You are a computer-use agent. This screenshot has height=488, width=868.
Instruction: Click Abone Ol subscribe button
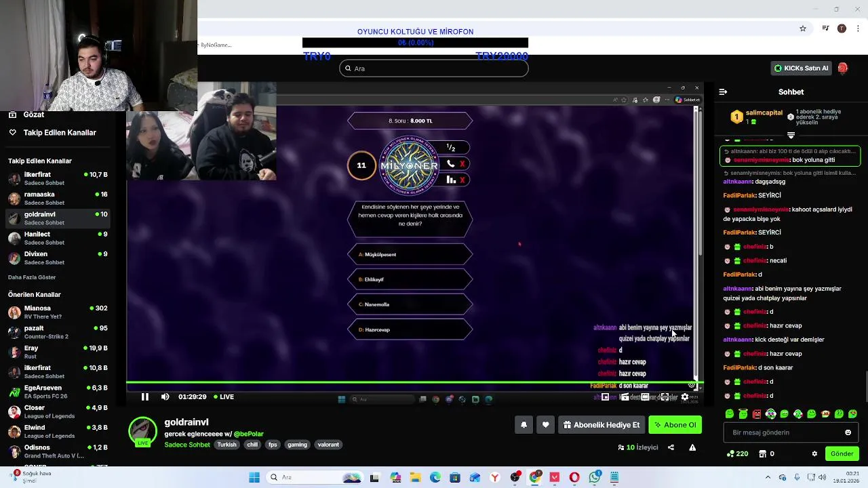tap(675, 425)
